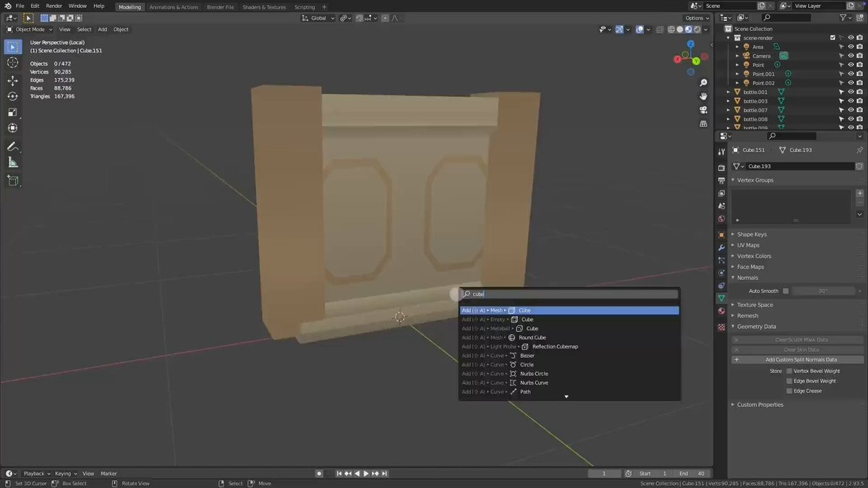Expand the Custom Properties section

[x=759, y=405]
